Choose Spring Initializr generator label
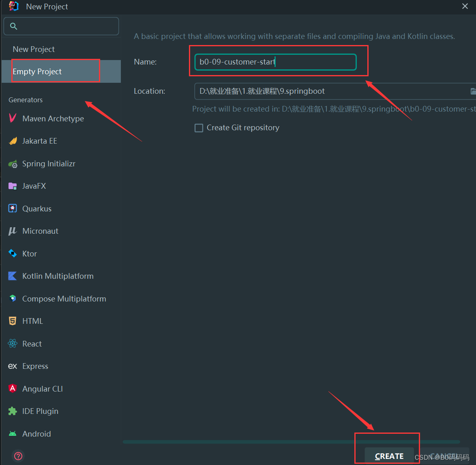Screen dimensions: 476x465 49,164
